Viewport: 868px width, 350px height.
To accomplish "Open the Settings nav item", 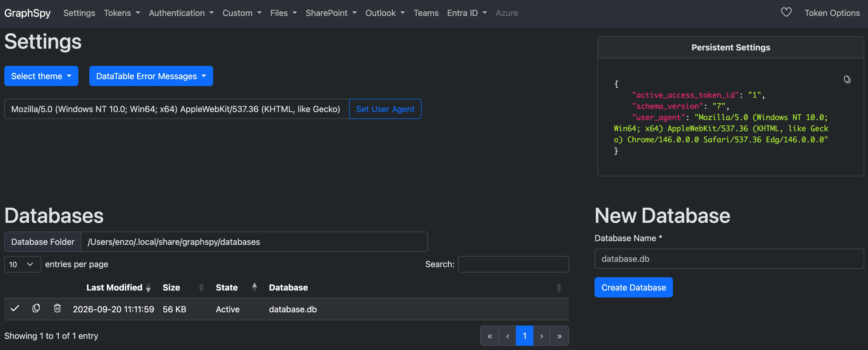I will [79, 13].
